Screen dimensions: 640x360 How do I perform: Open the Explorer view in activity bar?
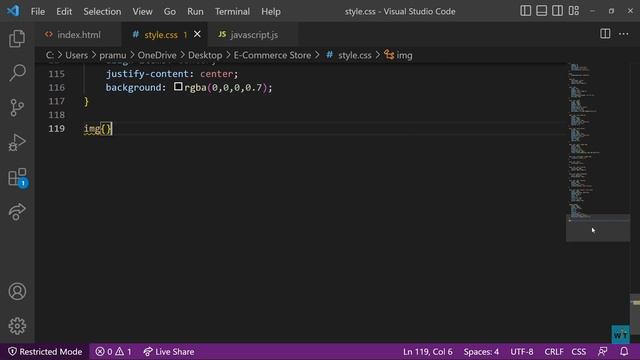tap(17, 38)
